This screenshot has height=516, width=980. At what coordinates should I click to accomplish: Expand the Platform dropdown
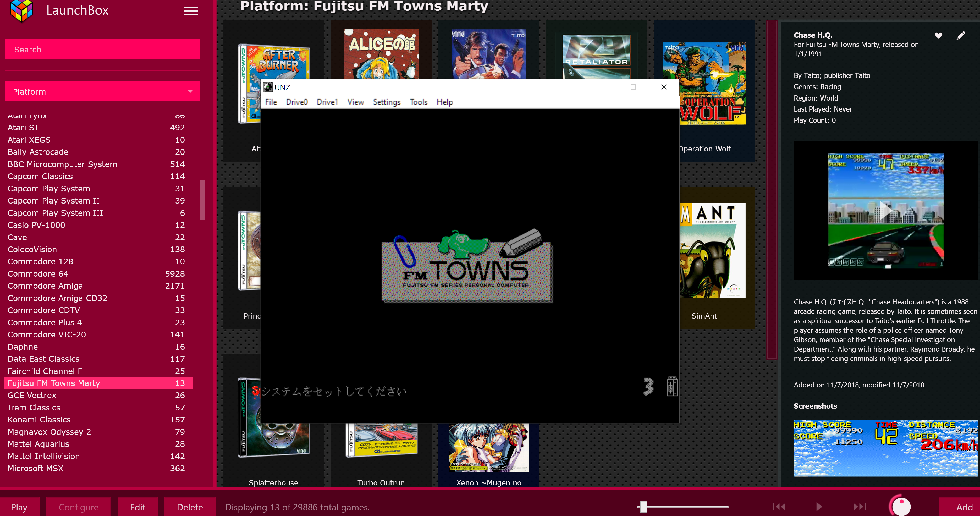(102, 91)
